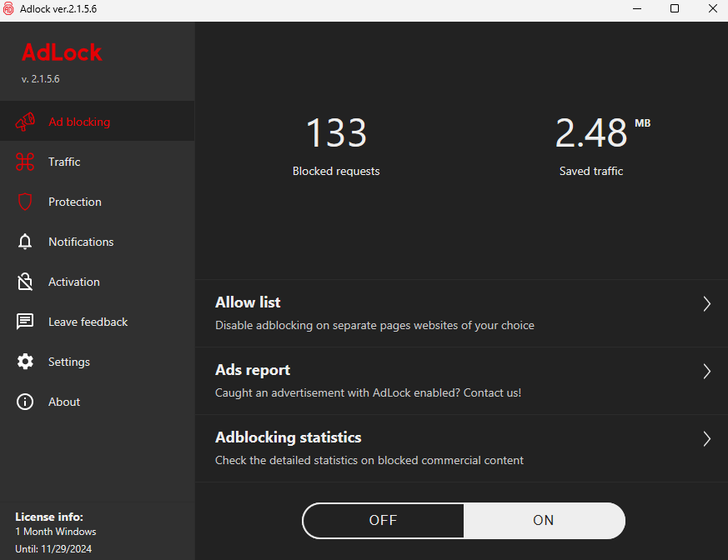Expand Allow list with its chevron

pyautogui.click(x=706, y=304)
